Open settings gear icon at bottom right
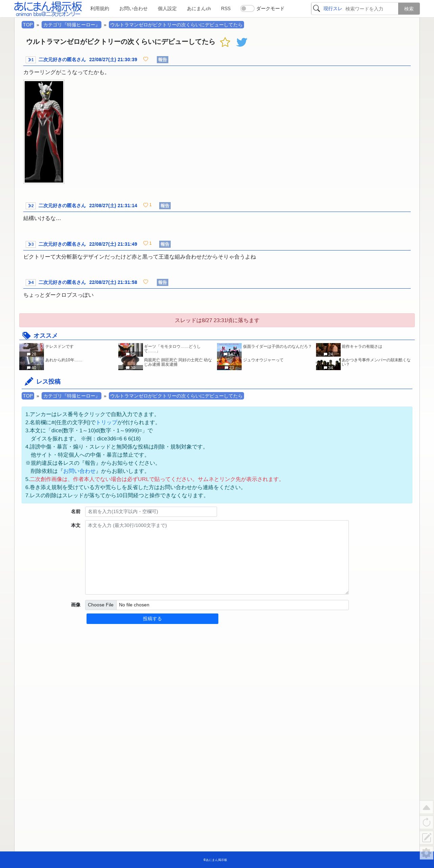 [x=427, y=853]
